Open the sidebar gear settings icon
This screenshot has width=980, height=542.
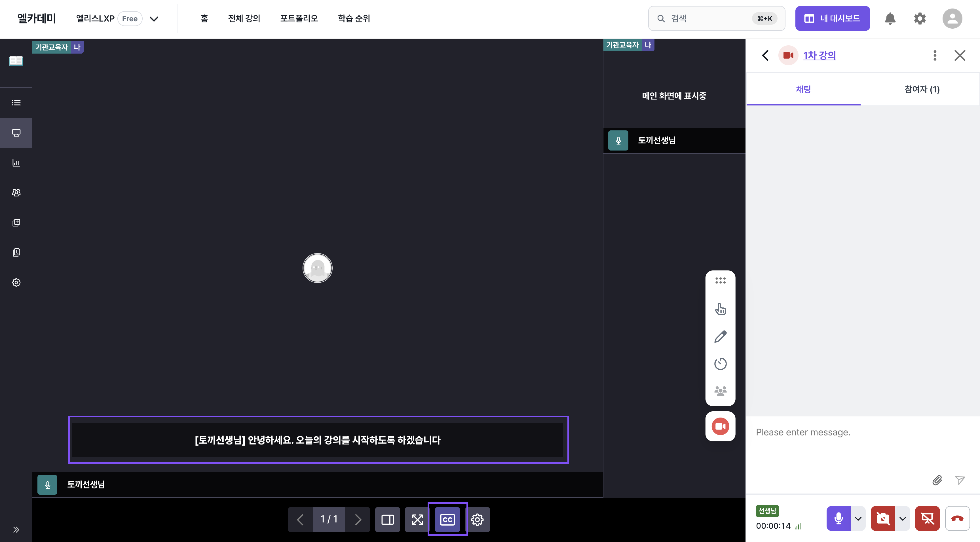16,282
